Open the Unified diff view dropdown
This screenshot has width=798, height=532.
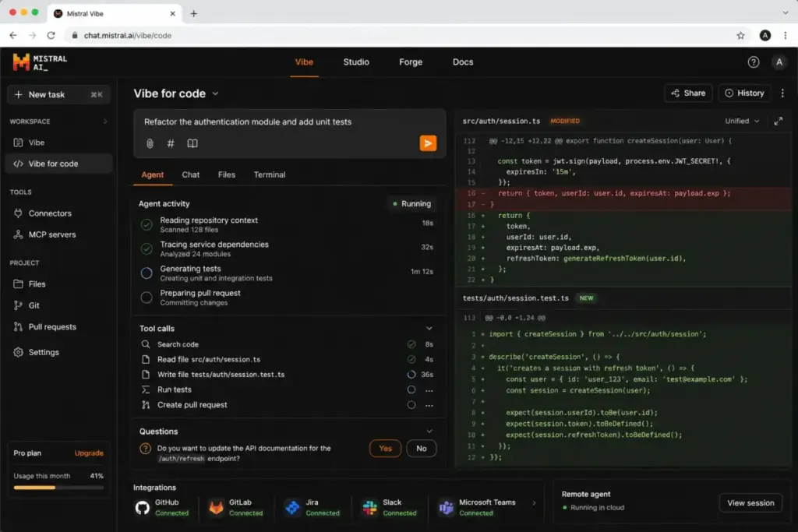pos(742,121)
